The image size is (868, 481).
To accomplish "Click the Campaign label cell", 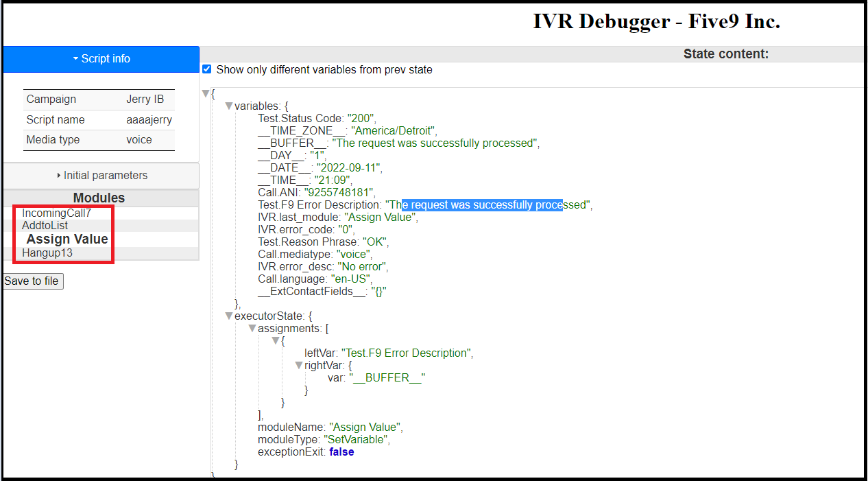I will click(51, 99).
